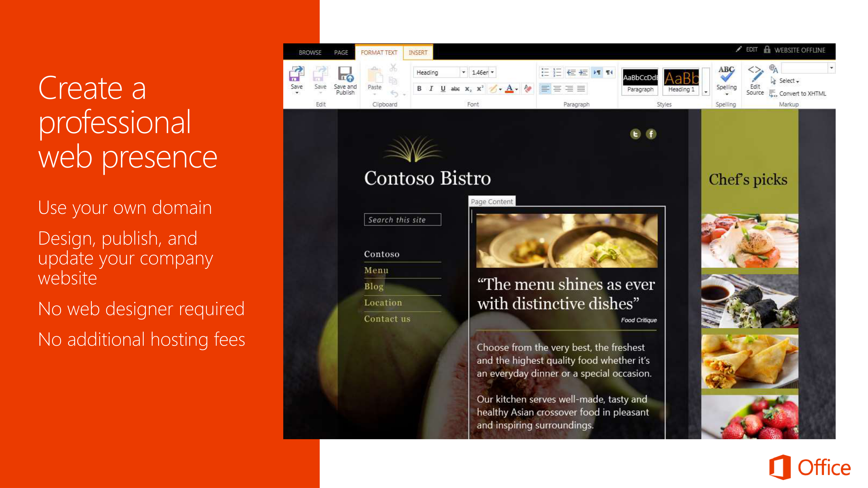Viewport: 868px width, 488px height.
Task: Click the Twitter icon on the site
Action: click(635, 134)
